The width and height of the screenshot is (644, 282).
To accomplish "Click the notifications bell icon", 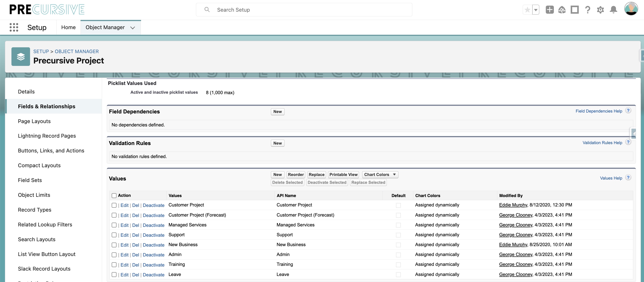I will (613, 10).
